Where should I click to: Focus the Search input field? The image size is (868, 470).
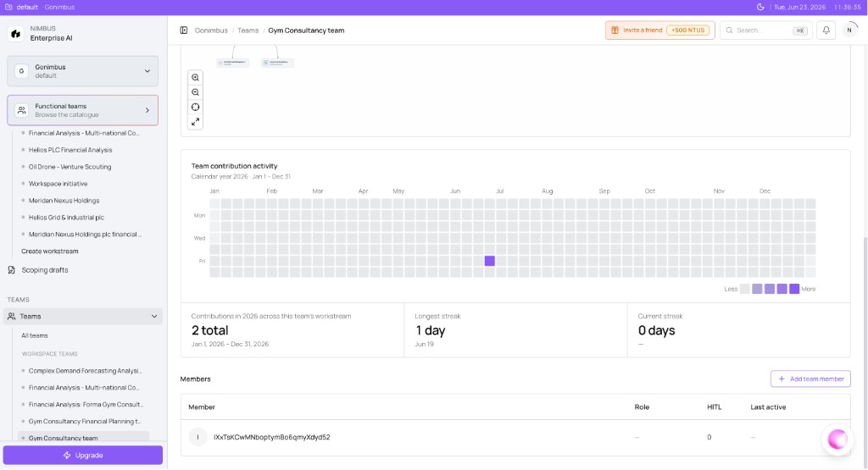[765, 30]
